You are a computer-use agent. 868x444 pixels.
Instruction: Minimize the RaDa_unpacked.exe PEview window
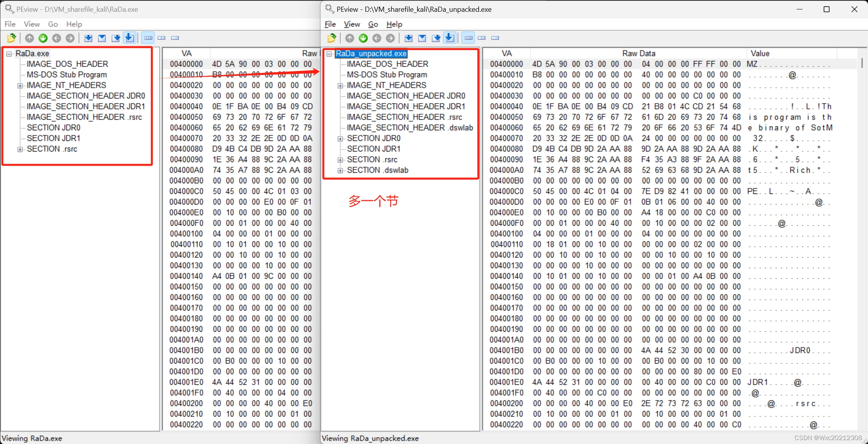pyautogui.click(x=799, y=9)
